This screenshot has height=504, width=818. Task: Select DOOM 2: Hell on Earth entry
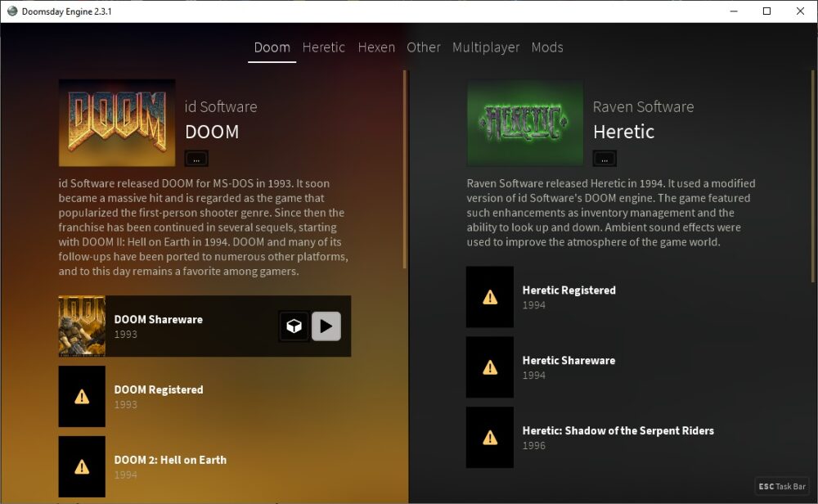(x=204, y=466)
